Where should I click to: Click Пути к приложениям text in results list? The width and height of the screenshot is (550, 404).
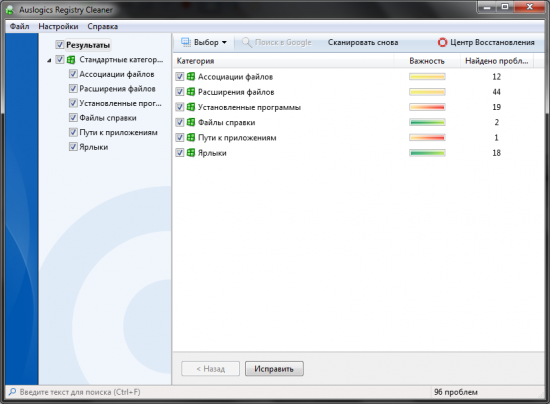coord(237,138)
